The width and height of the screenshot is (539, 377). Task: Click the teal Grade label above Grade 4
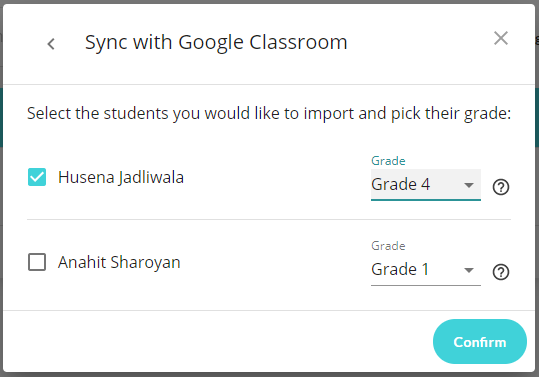pyautogui.click(x=388, y=161)
